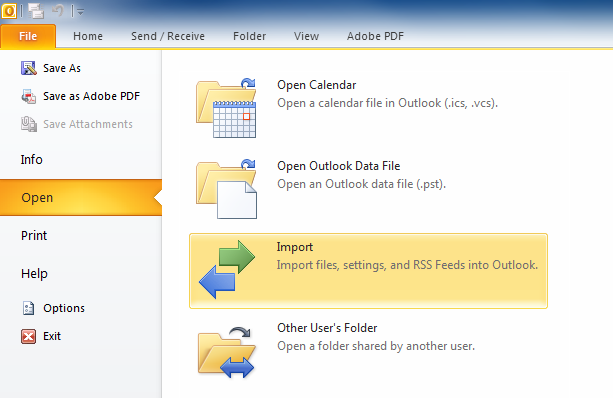The width and height of the screenshot is (613, 398).
Task: Click the red Exit X icon
Action: point(29,336)
